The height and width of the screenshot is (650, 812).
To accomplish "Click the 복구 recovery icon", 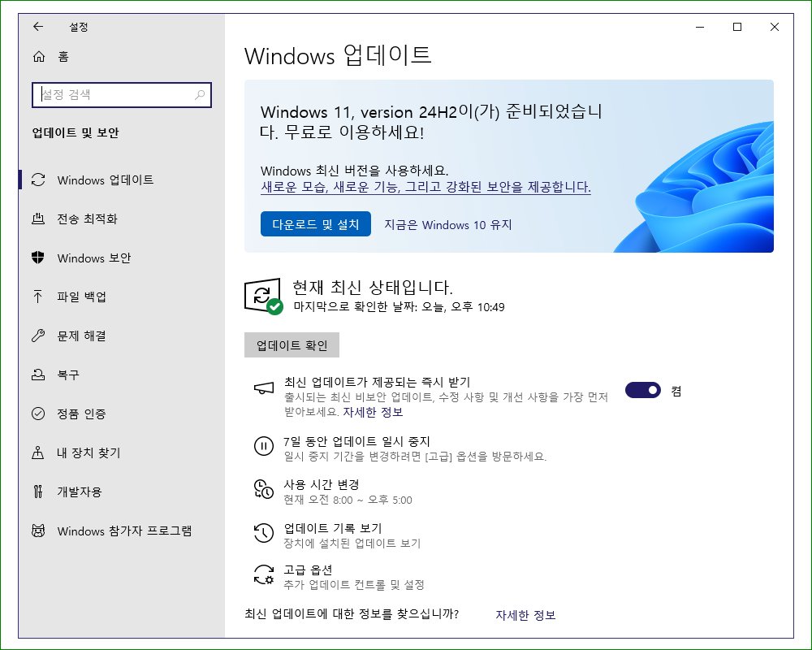I will coord(38,375).
